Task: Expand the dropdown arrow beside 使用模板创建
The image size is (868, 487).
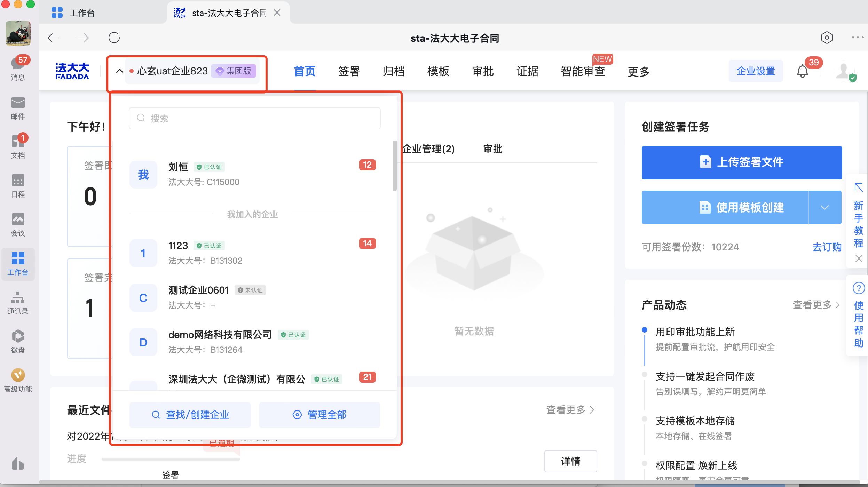Action: (825, 207)
